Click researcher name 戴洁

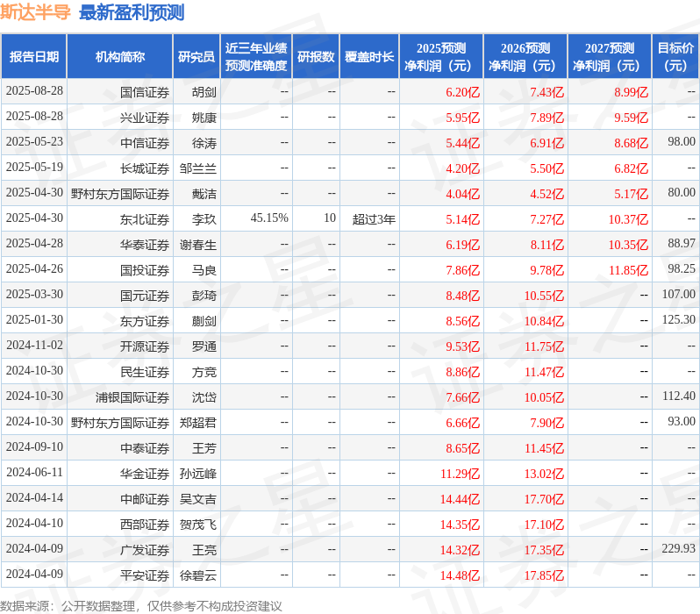tap(204, 194)
